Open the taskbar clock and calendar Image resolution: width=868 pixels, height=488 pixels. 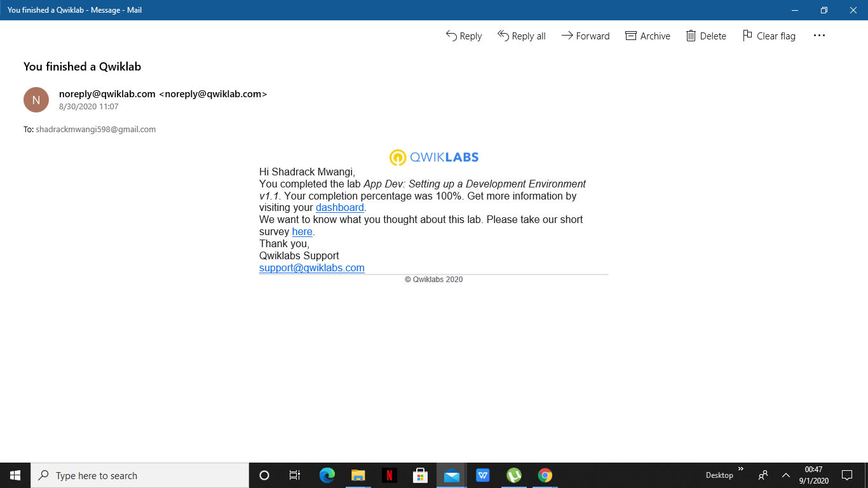pos(814,475)
